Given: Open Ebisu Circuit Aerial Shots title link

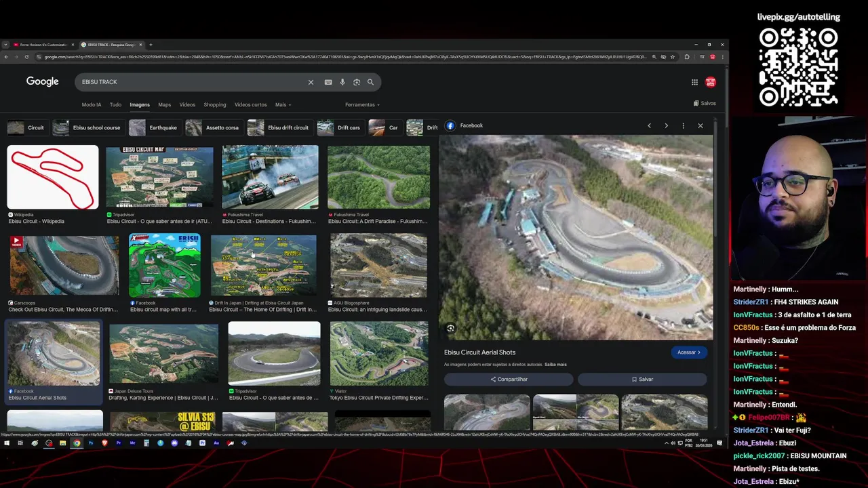Looking at the screenshot, I should pyautogui.click(x=479, y=352).
